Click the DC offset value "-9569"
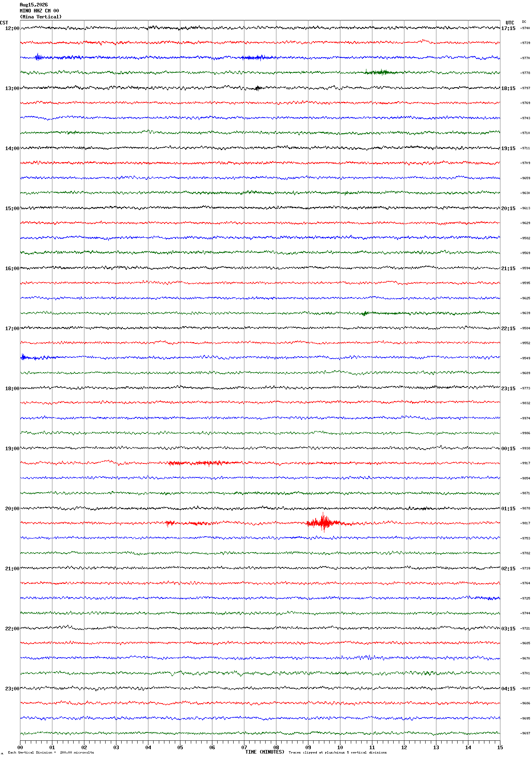Screen dimensions: 532x758 [525, 253]
